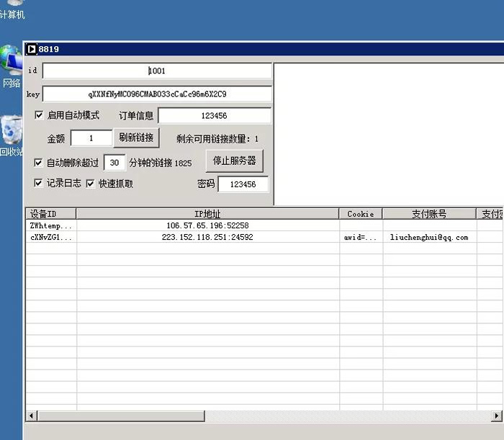Focus the 订单信息 input field
504x440 pixels.
[x=215, y=116]
